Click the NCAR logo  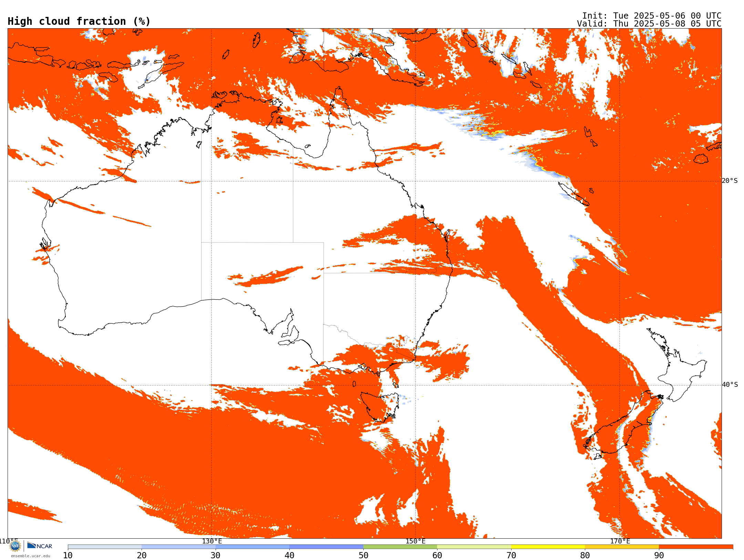[x=40, y=546]
